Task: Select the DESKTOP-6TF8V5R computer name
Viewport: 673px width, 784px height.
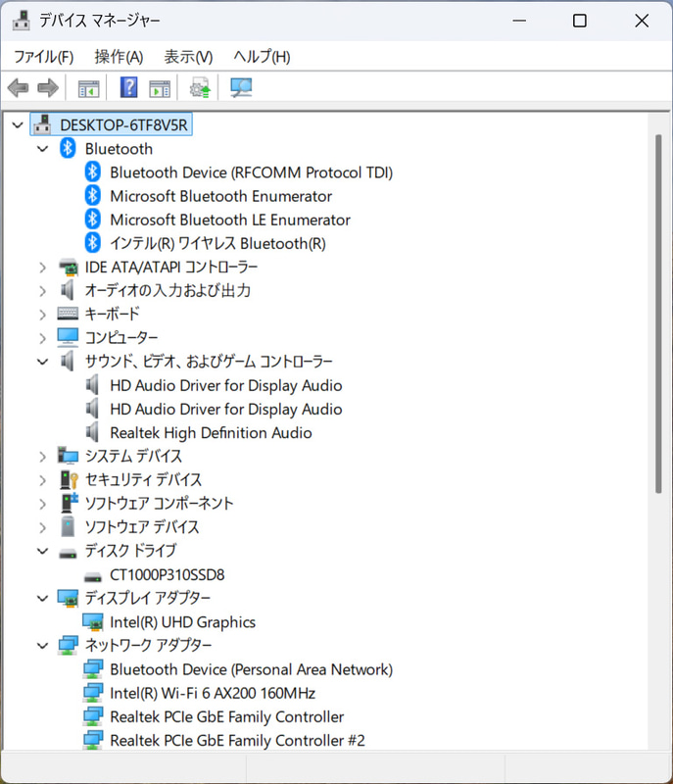Action: coord(123,124)
